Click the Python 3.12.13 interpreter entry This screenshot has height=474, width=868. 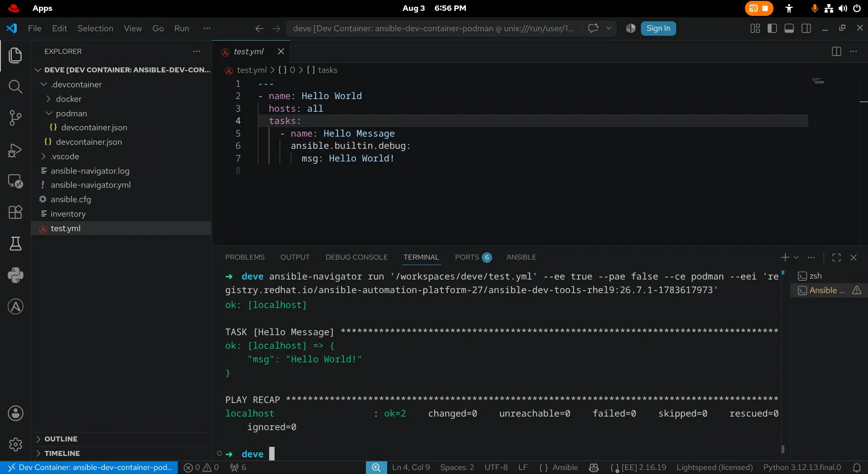click(x=802, y=468)
